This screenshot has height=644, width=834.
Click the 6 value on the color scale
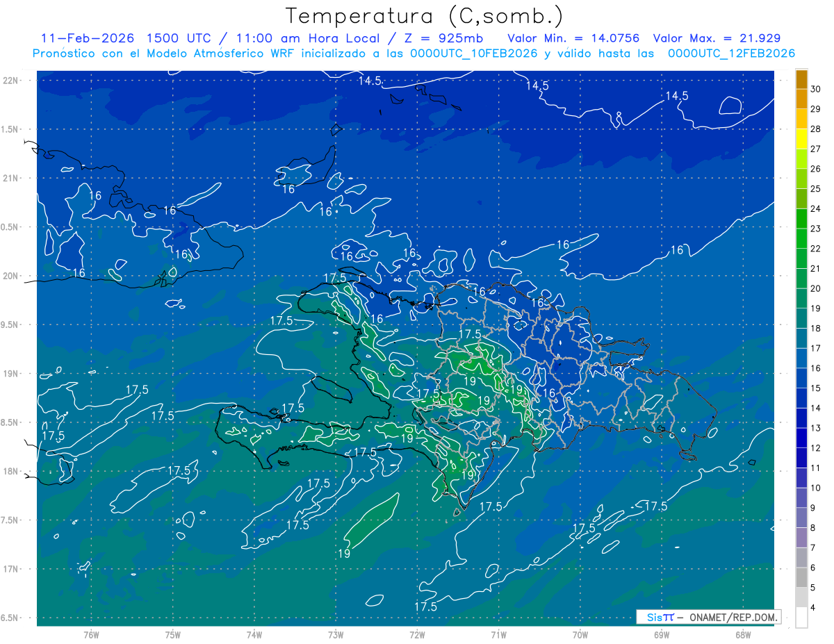813,568
